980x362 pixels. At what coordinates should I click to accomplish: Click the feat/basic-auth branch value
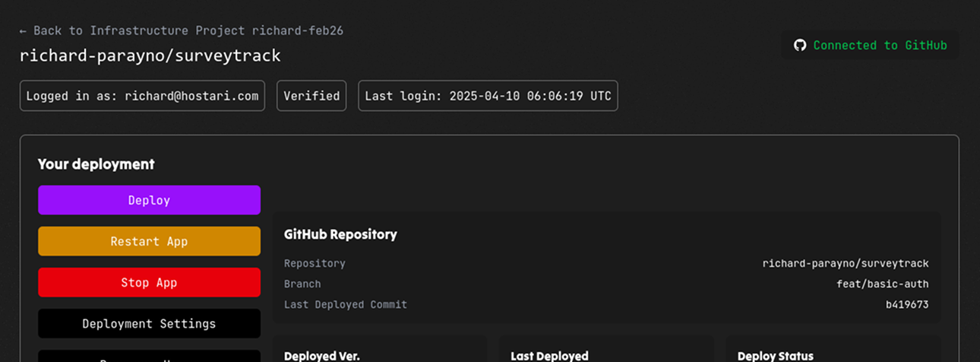[883, 284]
